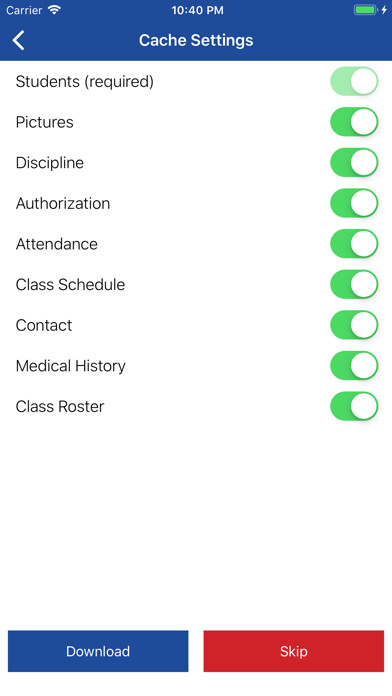The width and height of the screenshot is (392, 696).
Task: Toggle the Medical History switch
Action: click(354, 365)
